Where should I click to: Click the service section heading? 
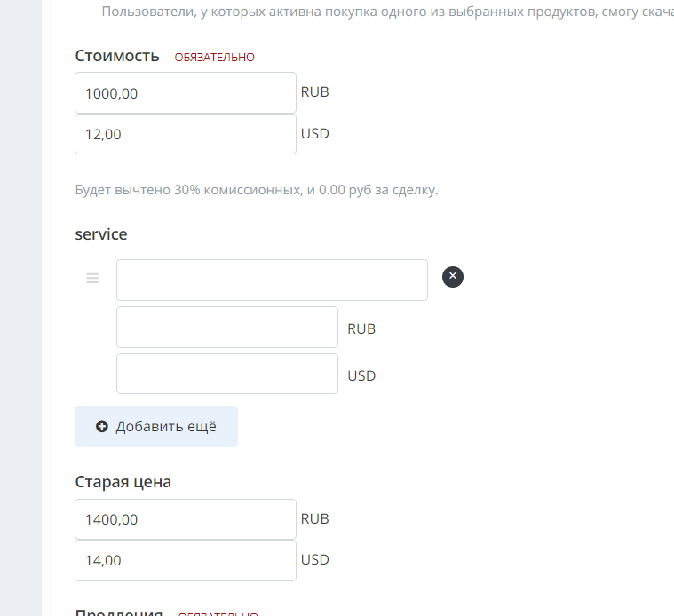[x=101, y=234]
